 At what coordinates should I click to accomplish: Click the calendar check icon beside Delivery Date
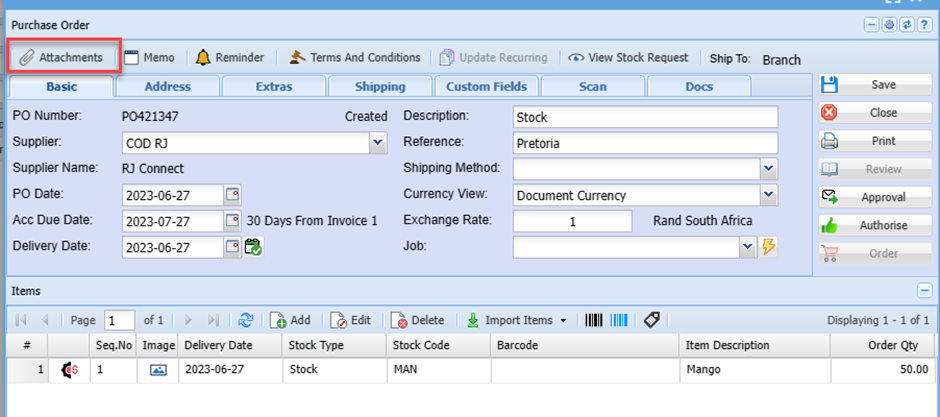tap(254, 247)
